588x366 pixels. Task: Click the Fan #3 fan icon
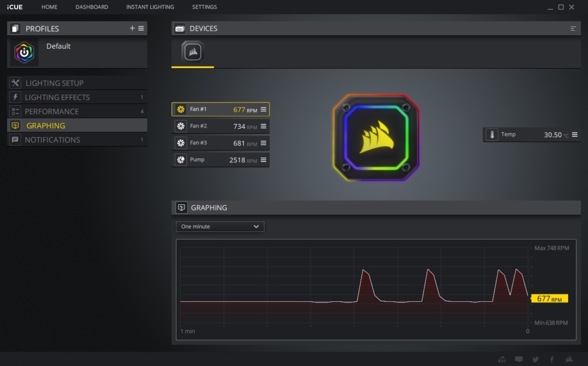[x=181, y=143]
